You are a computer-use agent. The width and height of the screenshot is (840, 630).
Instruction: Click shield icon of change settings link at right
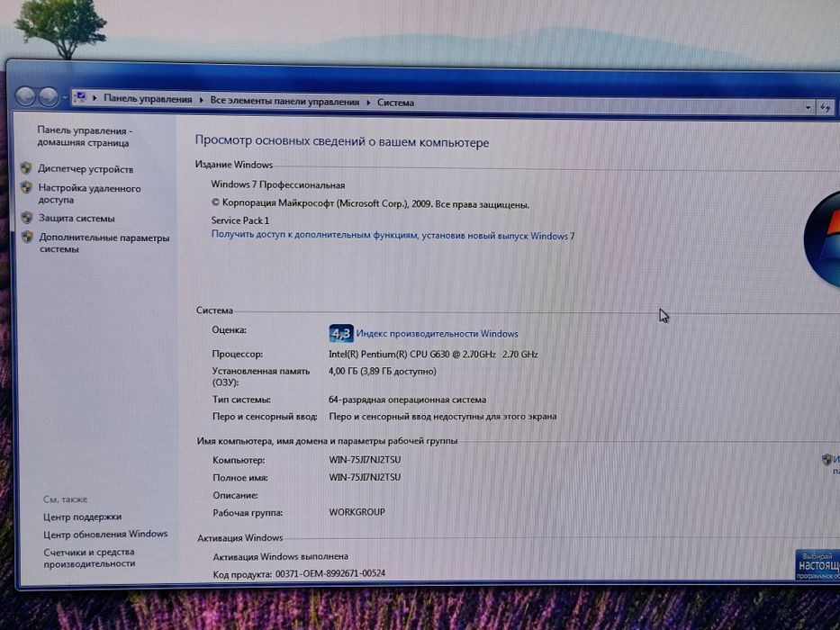(x=826, y=460)
